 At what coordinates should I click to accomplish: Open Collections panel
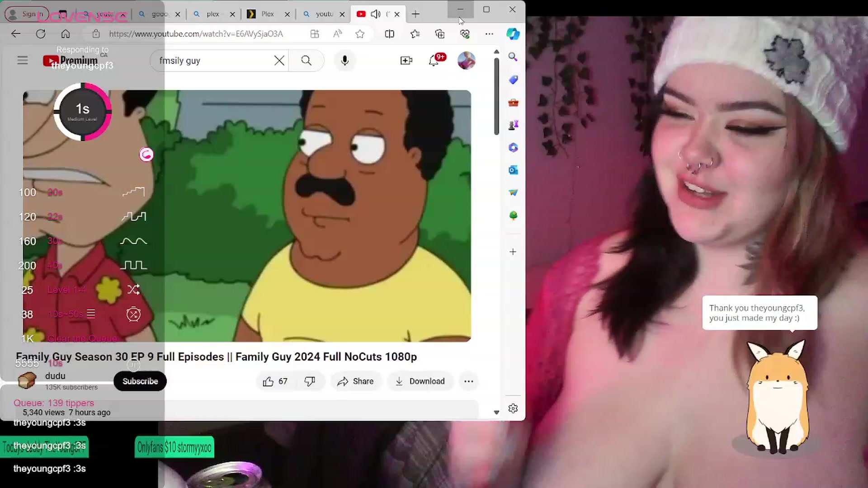click(x=440, y=34)
